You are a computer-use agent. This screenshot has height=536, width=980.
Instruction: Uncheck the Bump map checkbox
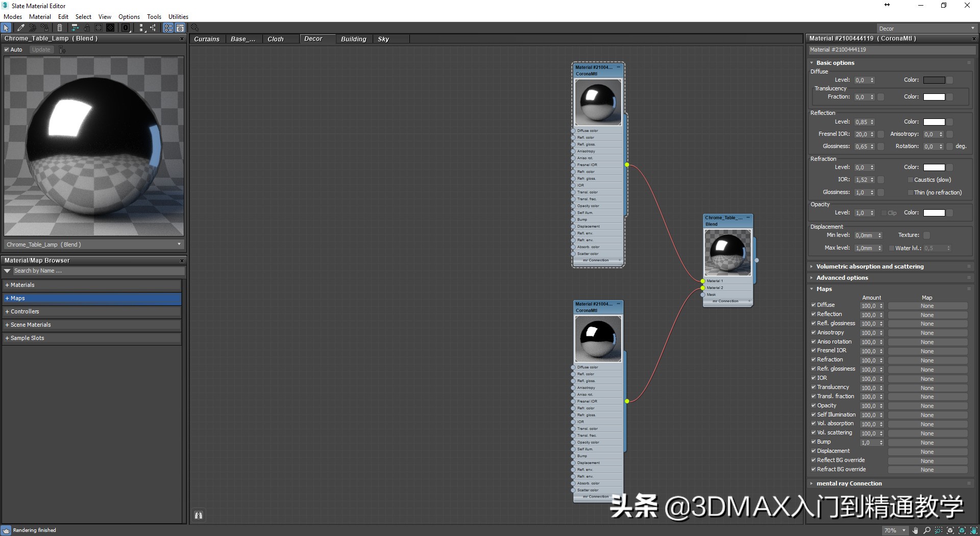tap(814, 442)
